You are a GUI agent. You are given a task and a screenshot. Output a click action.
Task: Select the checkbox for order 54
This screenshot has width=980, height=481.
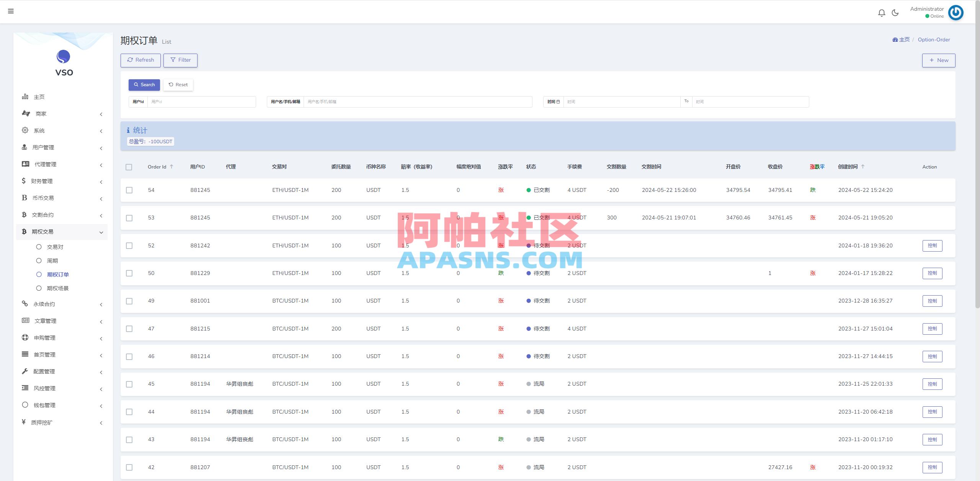129,190
